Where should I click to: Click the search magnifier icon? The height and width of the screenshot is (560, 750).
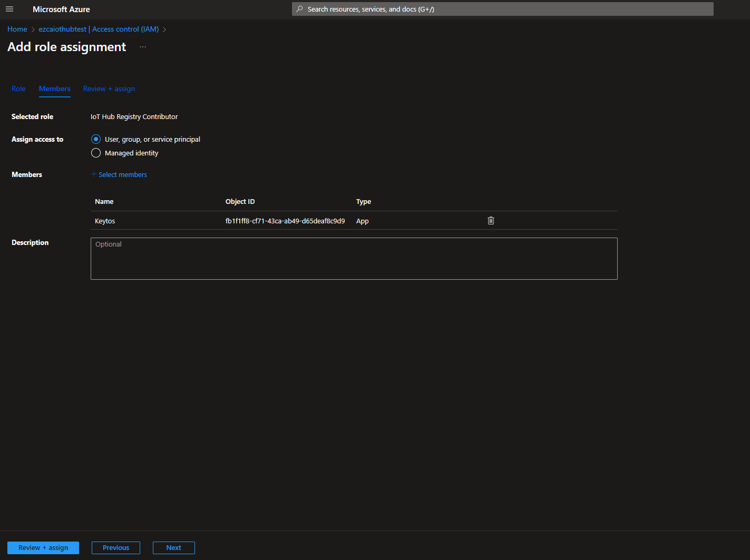click(300, 9)
